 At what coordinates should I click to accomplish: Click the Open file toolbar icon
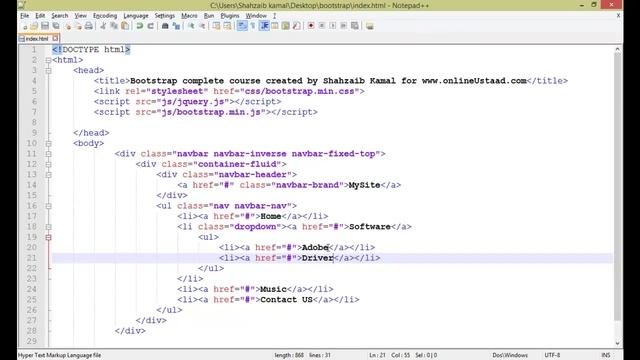click(34, 26)
